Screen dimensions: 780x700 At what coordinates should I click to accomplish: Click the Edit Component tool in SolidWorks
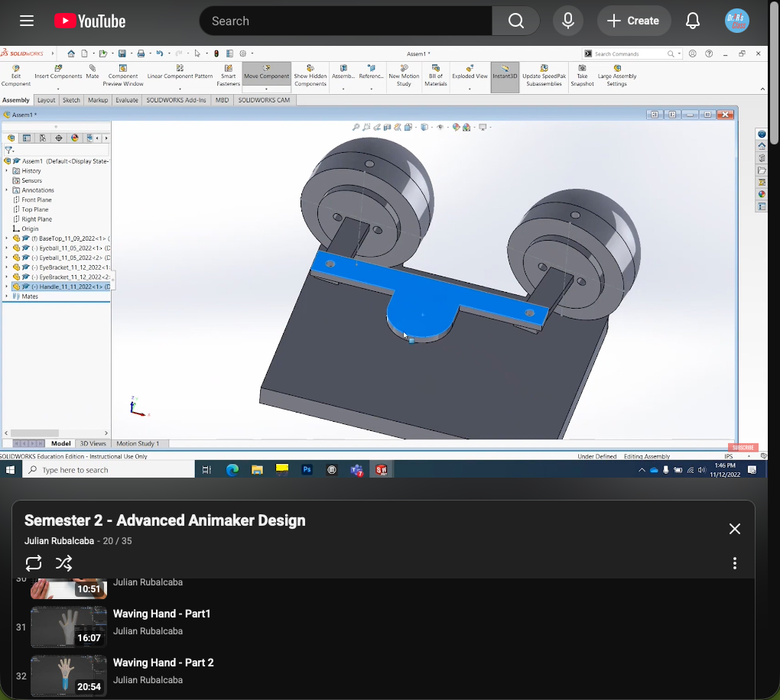(16, 76)
